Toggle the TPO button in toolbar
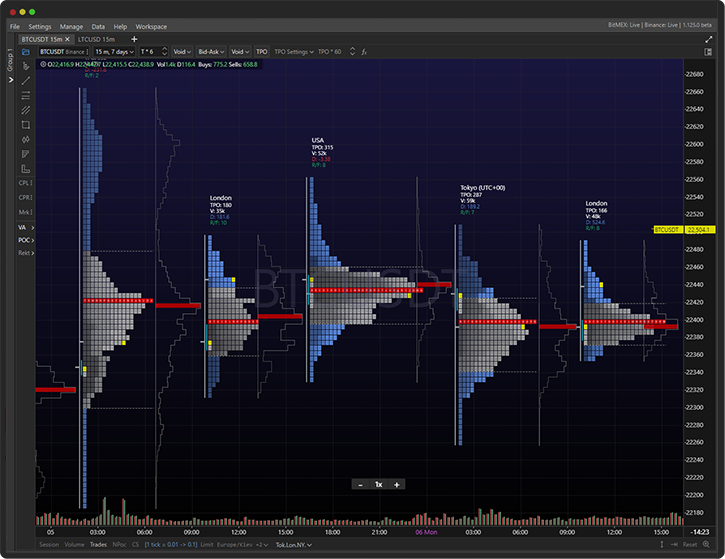725x559 pixels. pyautogui.click(x=262, y=52)
